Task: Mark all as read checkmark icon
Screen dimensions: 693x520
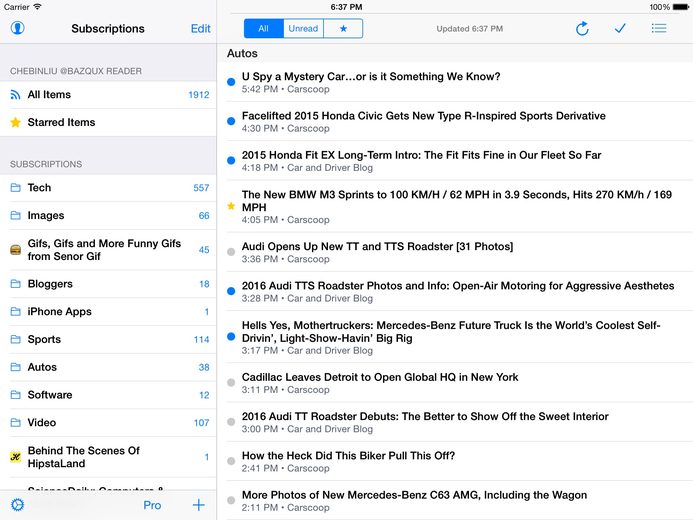Action: tap(620, 28)
